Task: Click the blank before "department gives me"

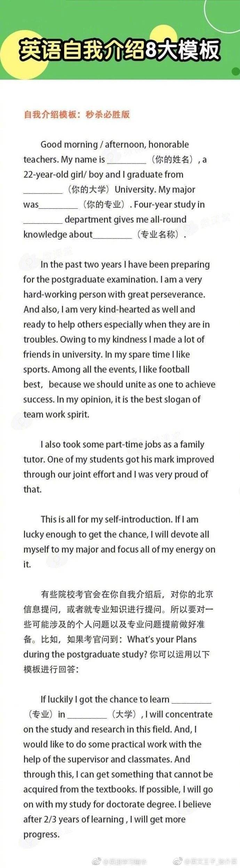Action: click(x=43, y=220)
